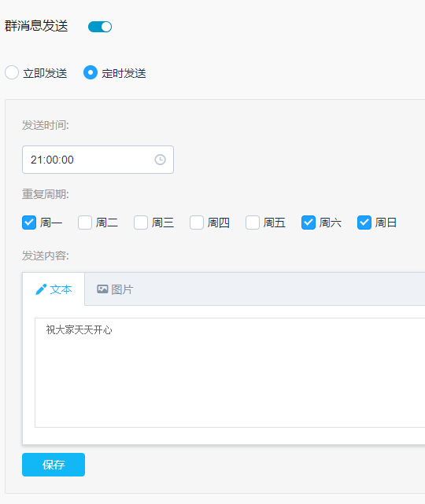Toggle the 群消息发送 switch off
The width and height of the screenshot is (425, 504).
point(100,27)
